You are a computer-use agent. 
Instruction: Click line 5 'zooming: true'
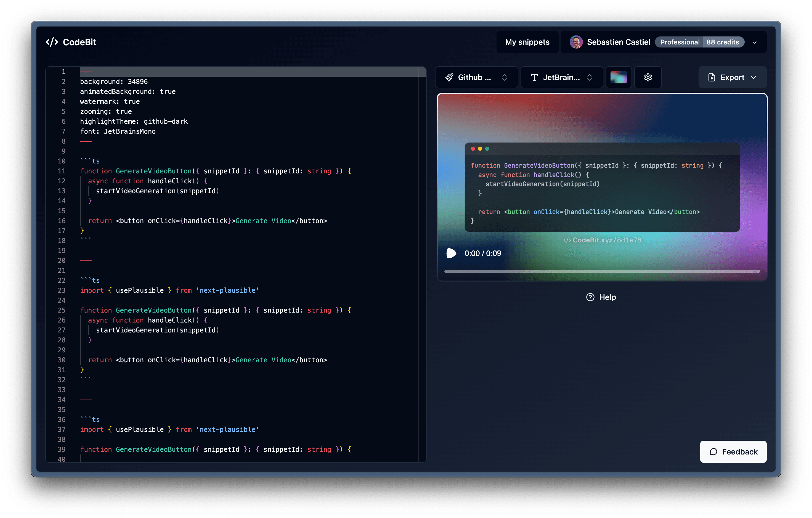point(105,111)
